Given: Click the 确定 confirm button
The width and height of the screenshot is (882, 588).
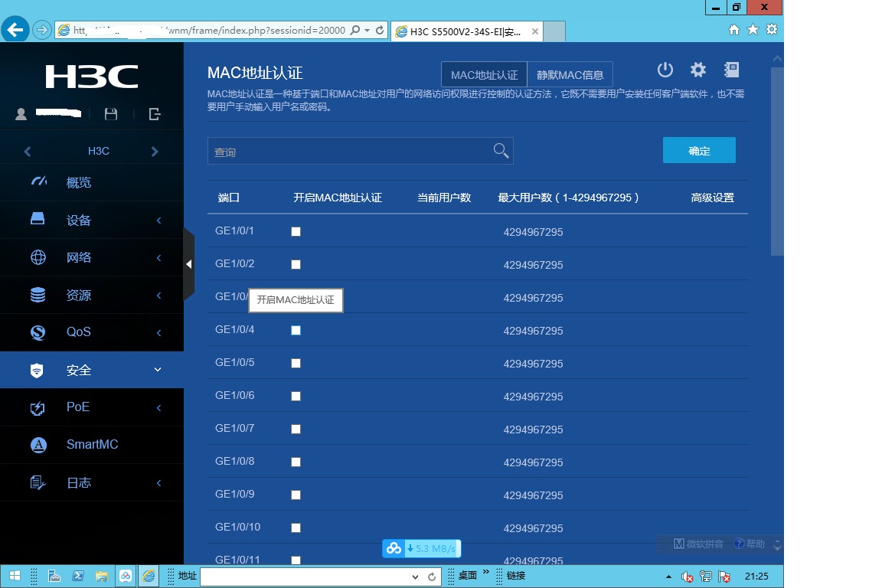Looking at the screenshot, I should pyautogui.click(x=699, y=150).
